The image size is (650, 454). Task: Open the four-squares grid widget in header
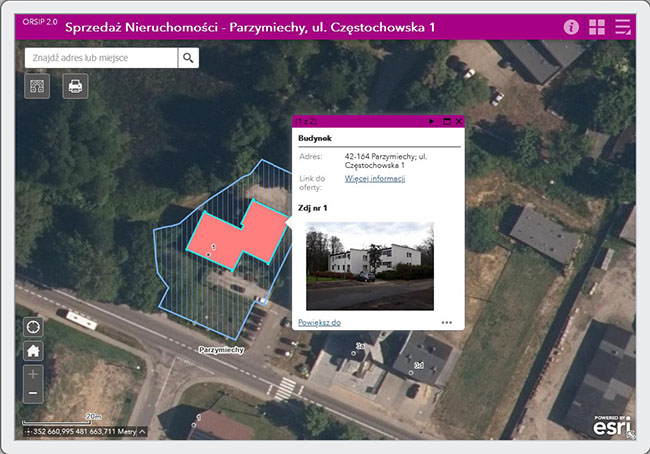[x=597, y=27]
